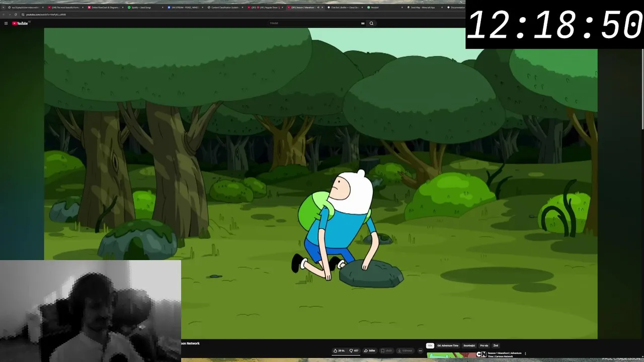Screen dimensions: 644x362
Task: Open options menu for Season 1 Marathon video
Action: pyautogui.click(x=525, y=353)
